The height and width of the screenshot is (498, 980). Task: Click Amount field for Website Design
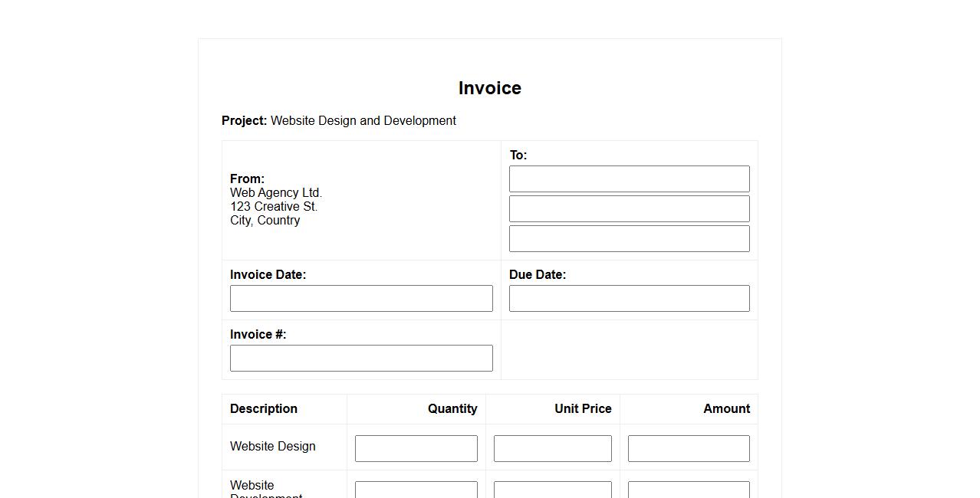coord(688,448)
